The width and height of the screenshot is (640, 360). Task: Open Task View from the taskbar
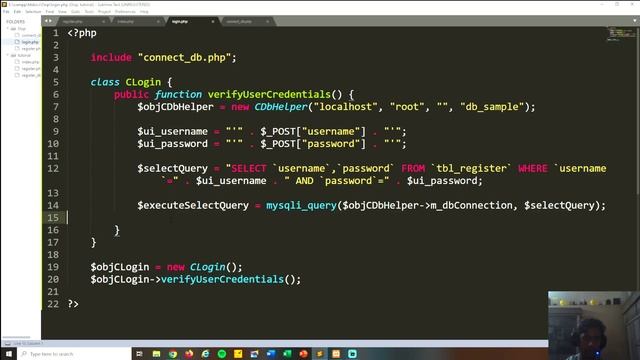tap(139, 353)
